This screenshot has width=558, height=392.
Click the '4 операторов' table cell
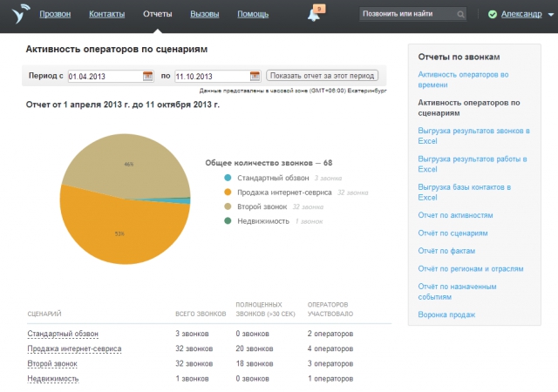pos(330,348)
